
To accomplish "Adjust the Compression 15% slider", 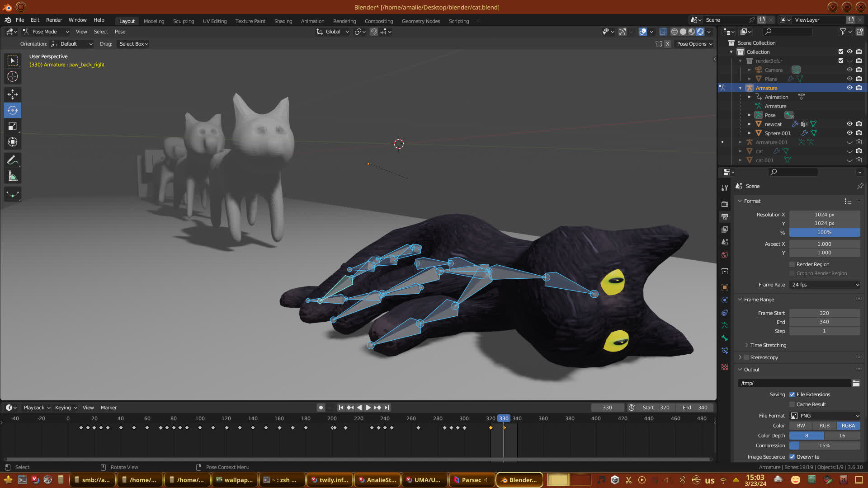I will click(825, 446).
